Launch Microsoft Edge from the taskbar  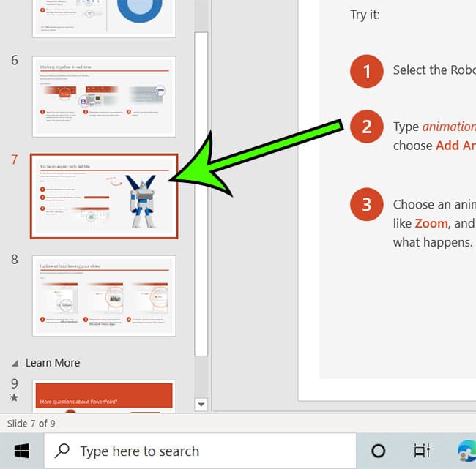click(467, 451)
